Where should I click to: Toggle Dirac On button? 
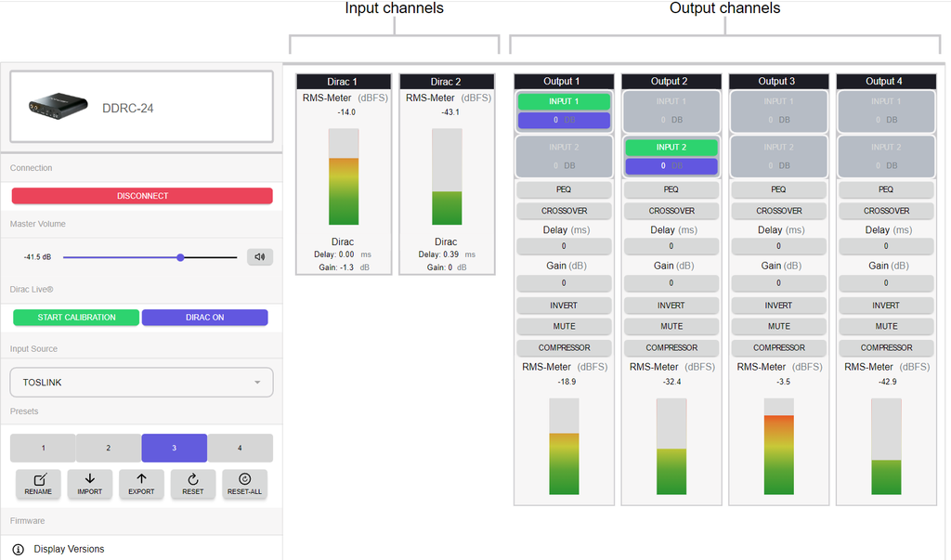tap(204, 318)
